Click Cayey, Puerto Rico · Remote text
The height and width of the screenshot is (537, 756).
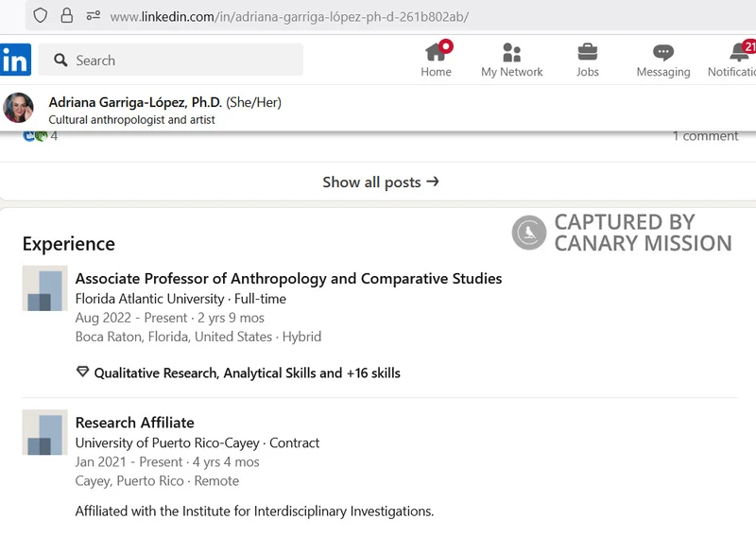tap(157, 481)
